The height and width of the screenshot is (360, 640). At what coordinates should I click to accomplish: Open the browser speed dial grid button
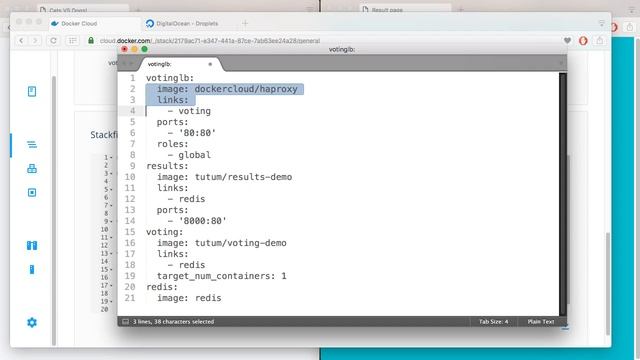tap(73, 40)
